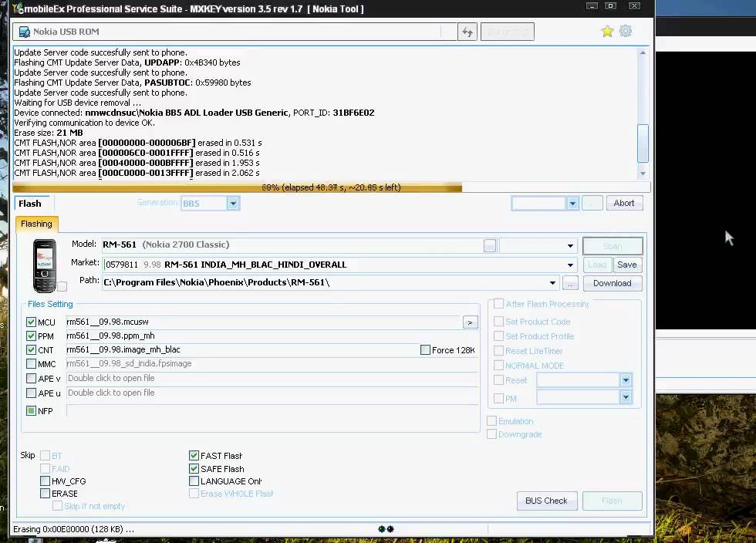Click the small box next to model field
This screenshot has width=756, height=543.
(x=489, y=245)
